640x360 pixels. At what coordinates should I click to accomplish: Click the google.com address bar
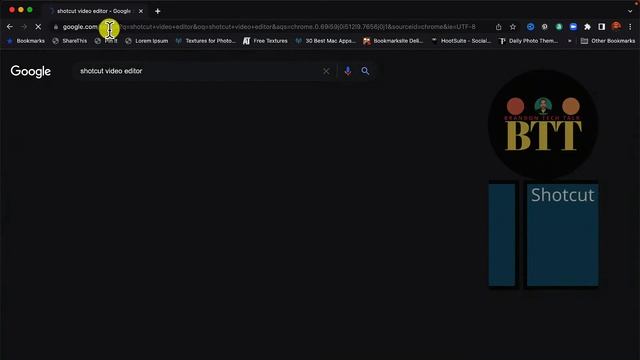(x=269, y=27)
